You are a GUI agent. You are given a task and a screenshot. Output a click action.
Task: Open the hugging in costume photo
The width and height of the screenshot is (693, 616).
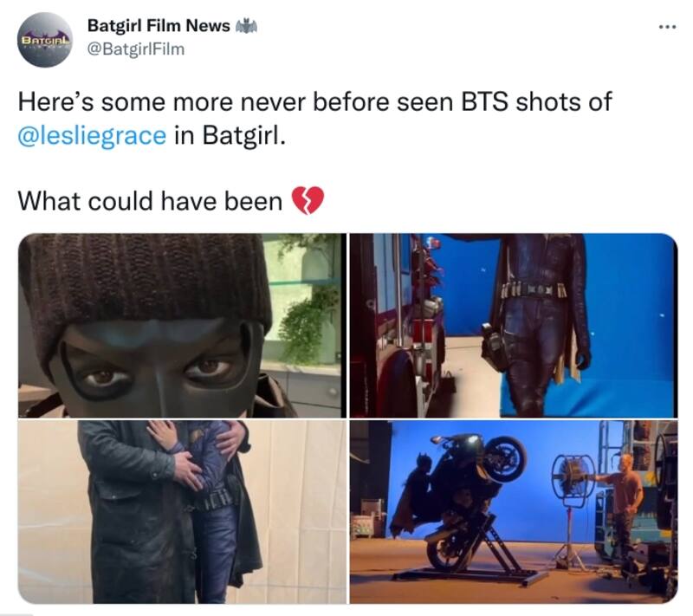[x=182, y=512]
